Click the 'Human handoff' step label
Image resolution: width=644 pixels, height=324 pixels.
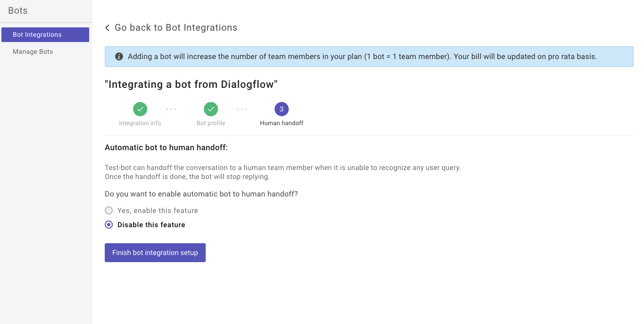pos(282,123)
